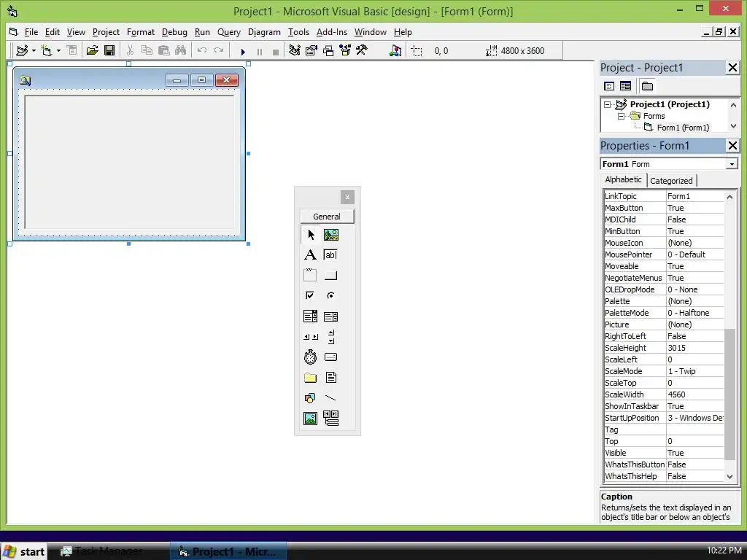Close the Properties - Form1 panel
Image resolution: width=747 pixels, height=560 pixels.
(x=732, y=146)
